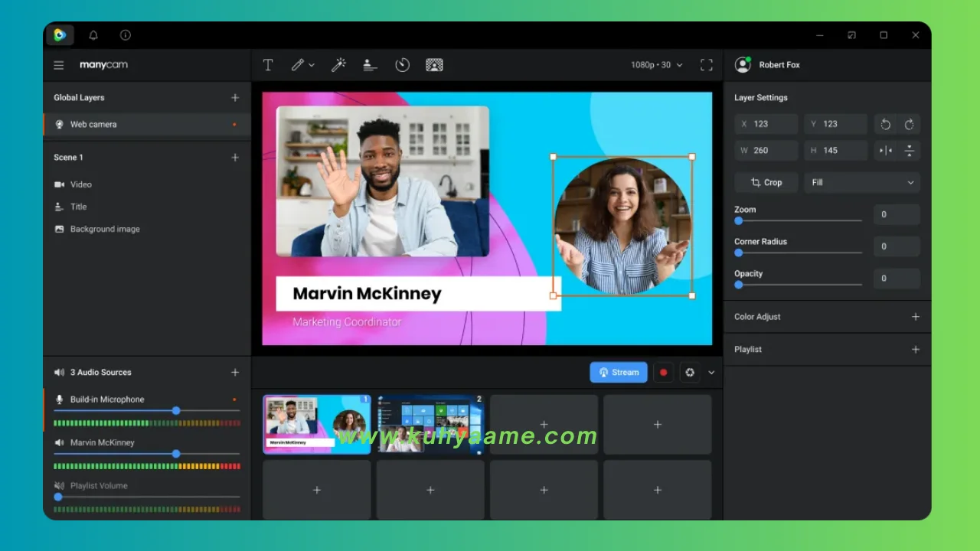
Task: Select the Marvin McKinney title in preview
Action: pyautogui.click(x=418, y=294)
